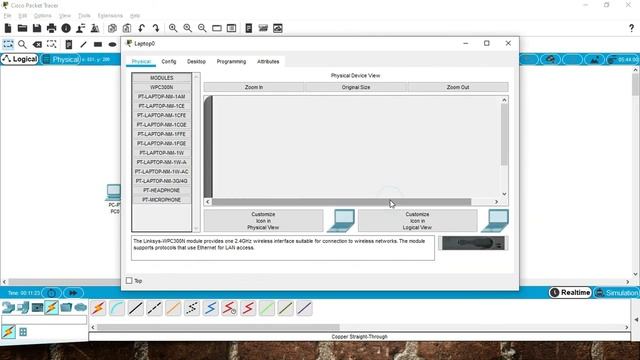
Task: Pick the light blue console cable
Action: point(117,308)
